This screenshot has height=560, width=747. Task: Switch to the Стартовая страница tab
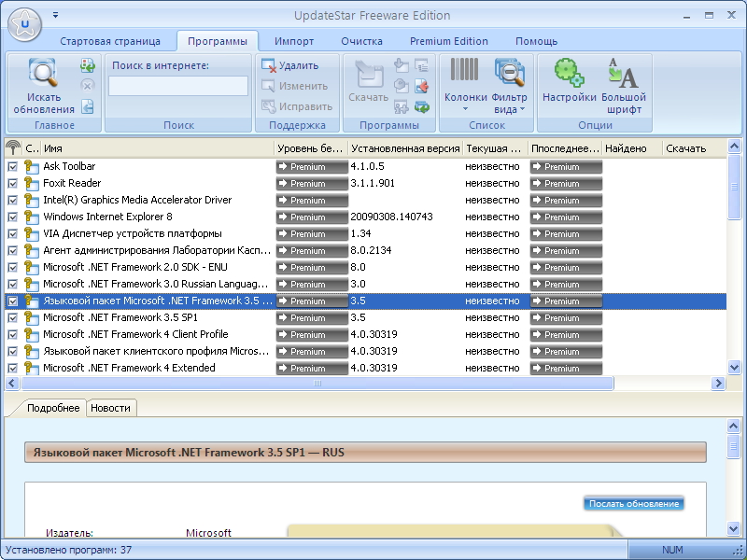click(110, 41)
